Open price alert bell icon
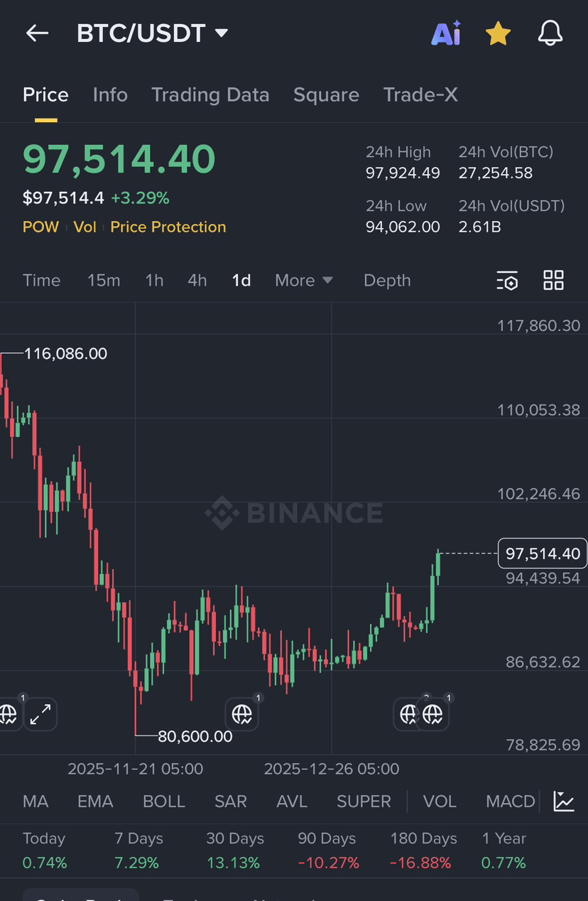 coord(550,33)
